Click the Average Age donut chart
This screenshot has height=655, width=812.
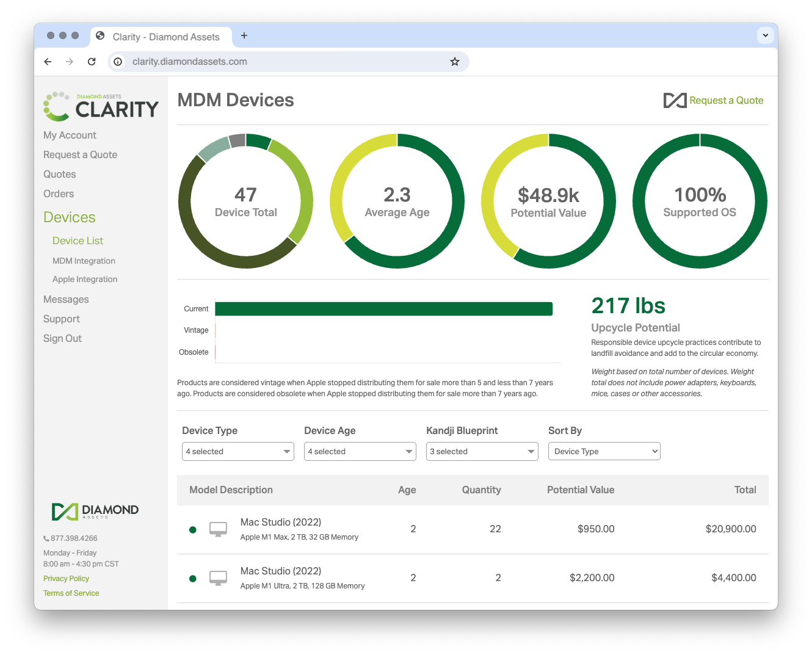(x=397, y=201)
